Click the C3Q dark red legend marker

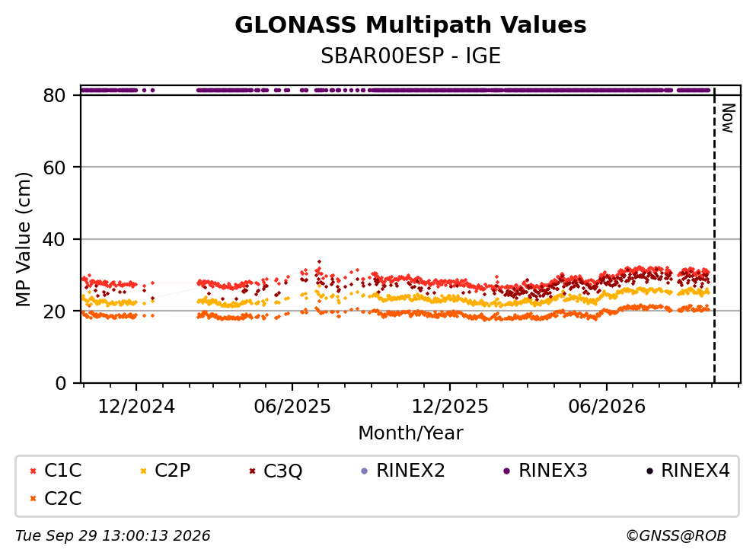pyautogui.click(x=252, y=471)
